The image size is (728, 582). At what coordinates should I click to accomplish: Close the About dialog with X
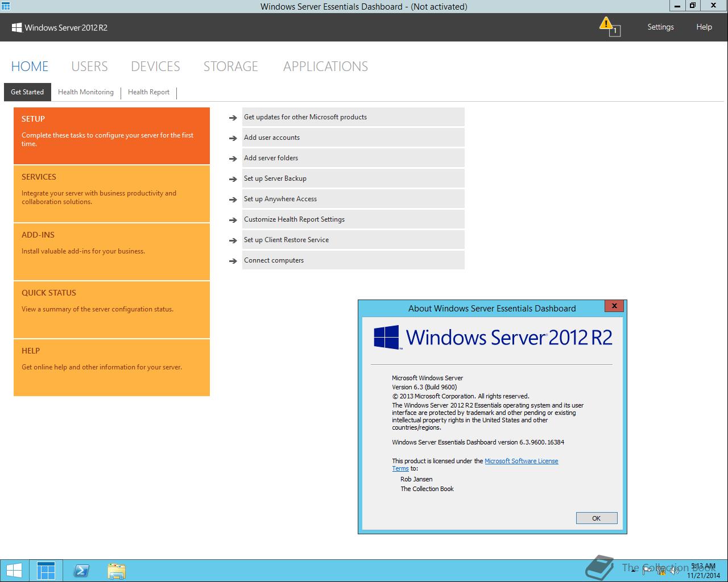tap(614, 306)
